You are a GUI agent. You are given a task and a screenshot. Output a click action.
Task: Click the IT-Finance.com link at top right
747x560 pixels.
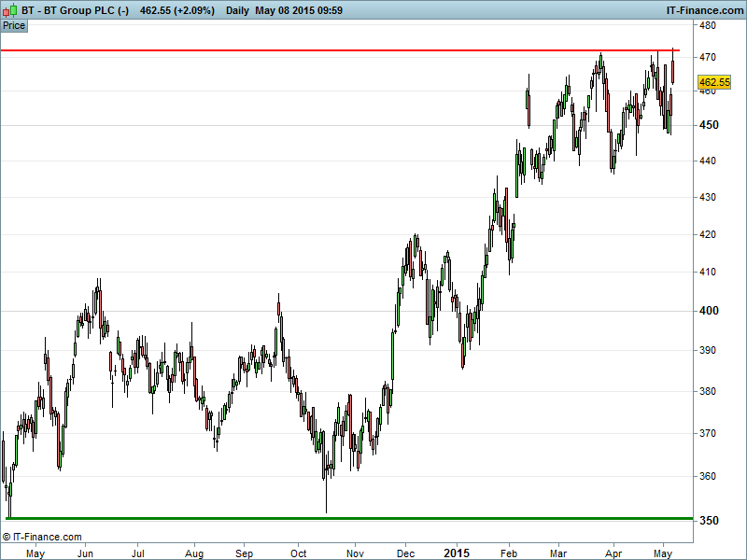coord(703,10)
